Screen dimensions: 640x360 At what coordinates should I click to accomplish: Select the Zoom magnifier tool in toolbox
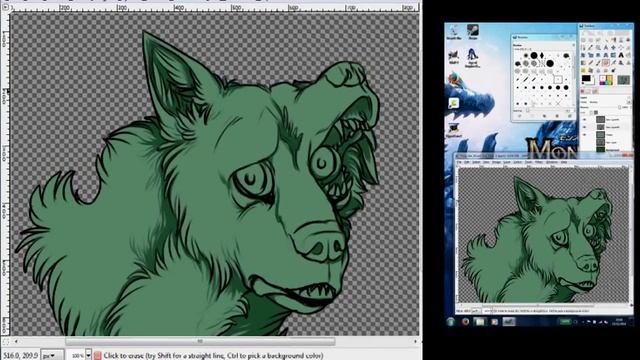[x=598, y=47]
